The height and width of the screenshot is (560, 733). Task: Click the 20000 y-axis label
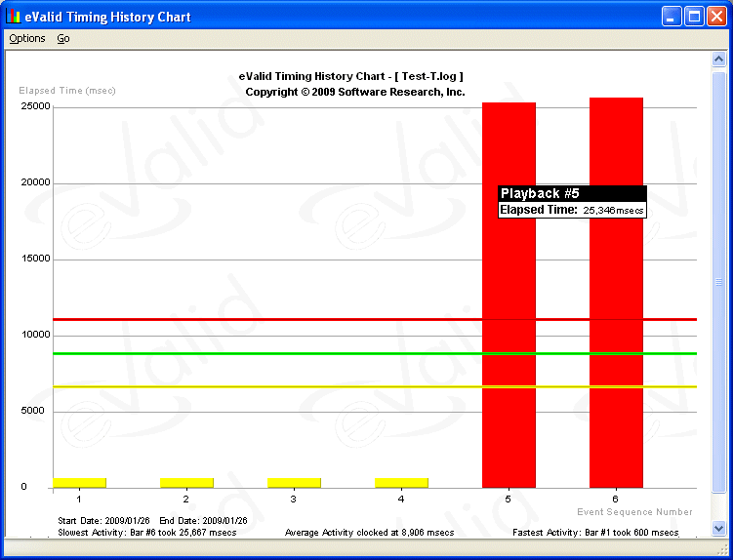coord(35,182)
